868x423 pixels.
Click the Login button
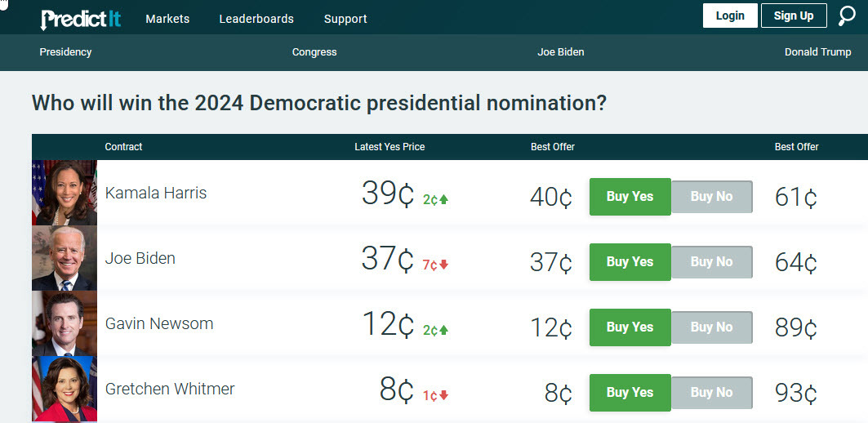(730, 16)
